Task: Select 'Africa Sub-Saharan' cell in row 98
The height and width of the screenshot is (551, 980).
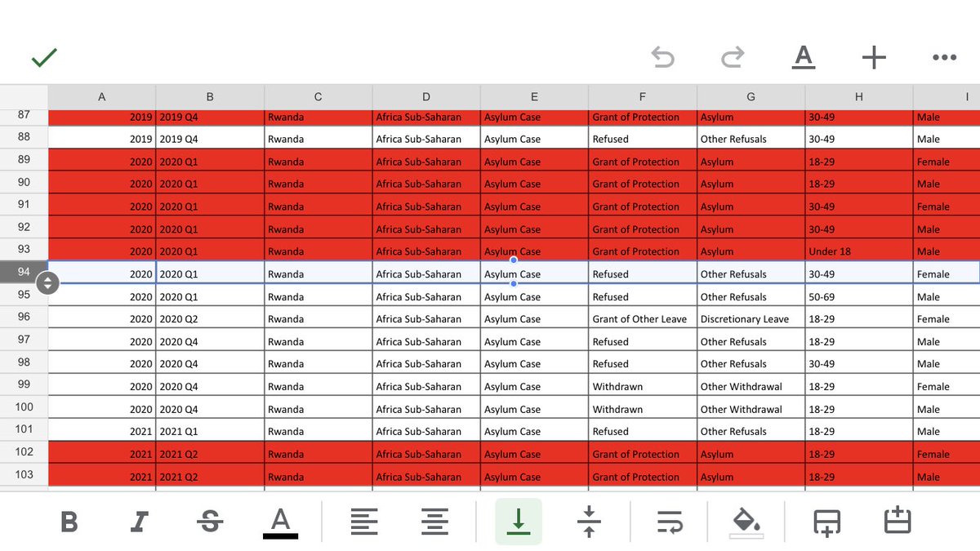Action: coord(426,363)
